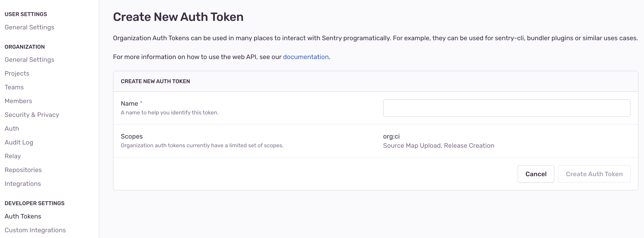Click the Name input field

tap(506, 108)
